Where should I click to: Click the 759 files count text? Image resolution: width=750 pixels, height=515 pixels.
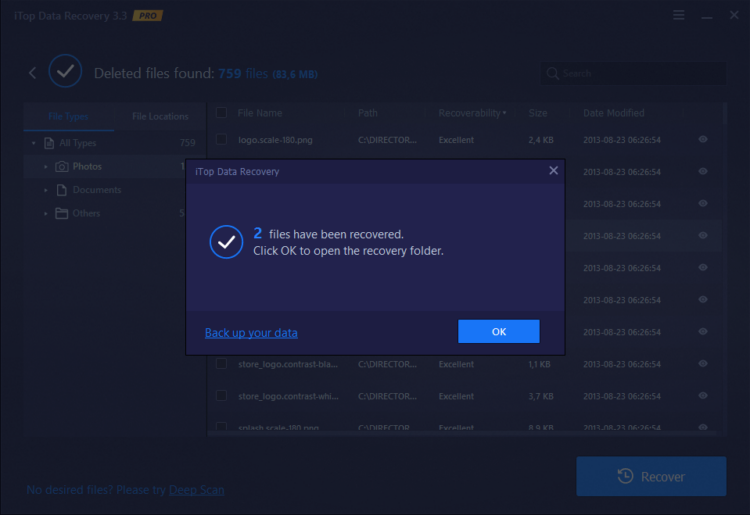pos(243,74)
